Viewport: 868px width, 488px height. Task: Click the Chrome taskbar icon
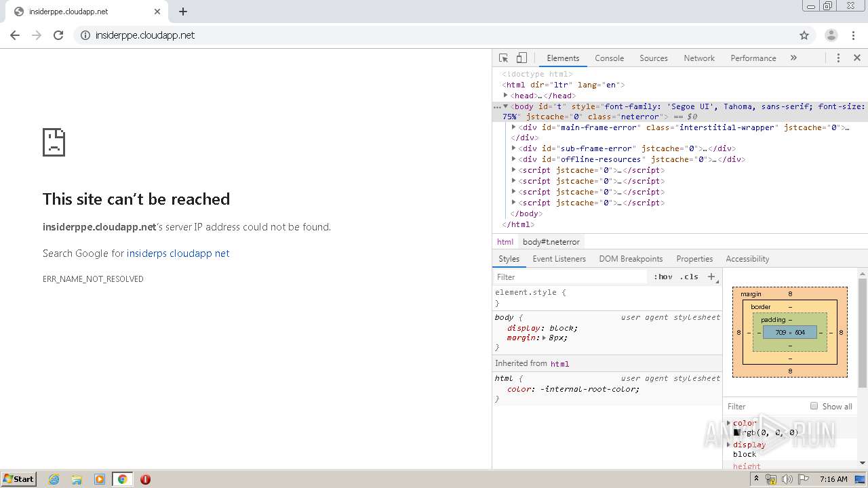click(x=123, y=479)
